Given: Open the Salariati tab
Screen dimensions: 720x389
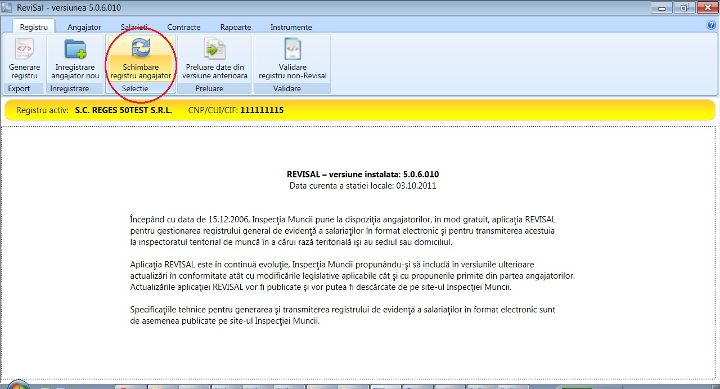Looking at the screenshot, I should tap(134, 27).
